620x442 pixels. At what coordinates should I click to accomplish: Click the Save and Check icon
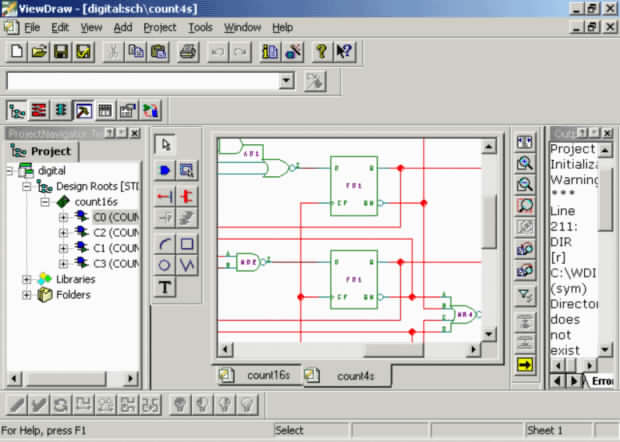point(83,52)
